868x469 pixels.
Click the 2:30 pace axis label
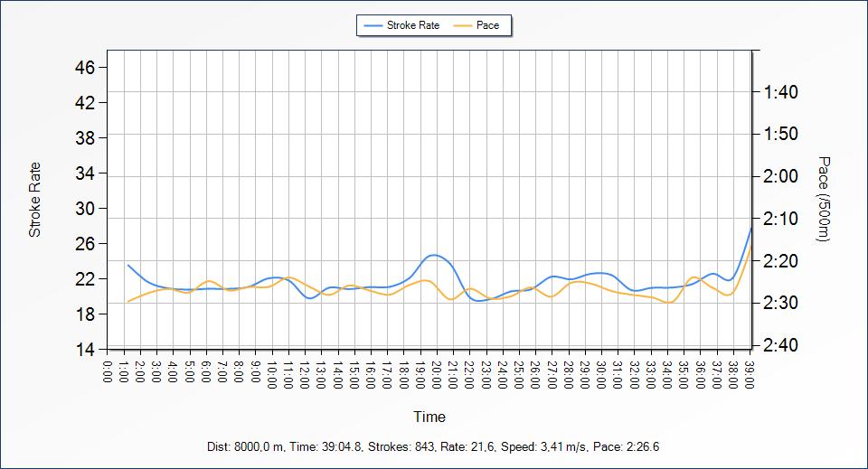(780, 303)
